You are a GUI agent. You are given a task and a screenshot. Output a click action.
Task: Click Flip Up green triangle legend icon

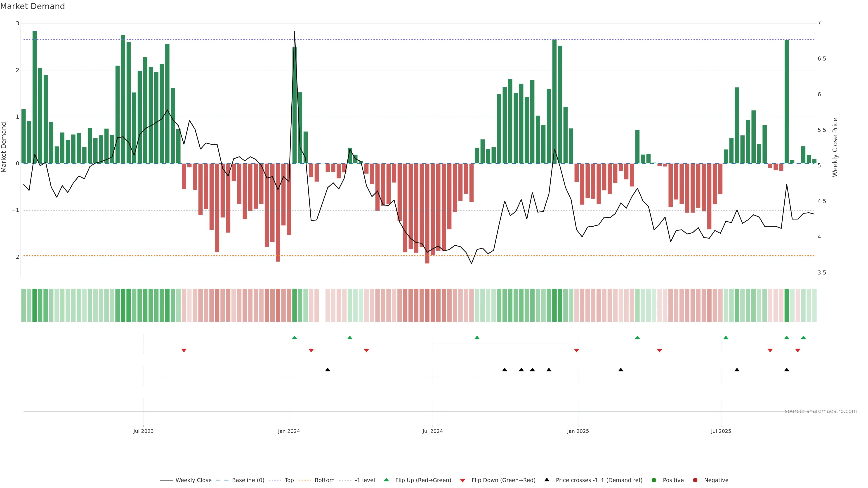387,480
